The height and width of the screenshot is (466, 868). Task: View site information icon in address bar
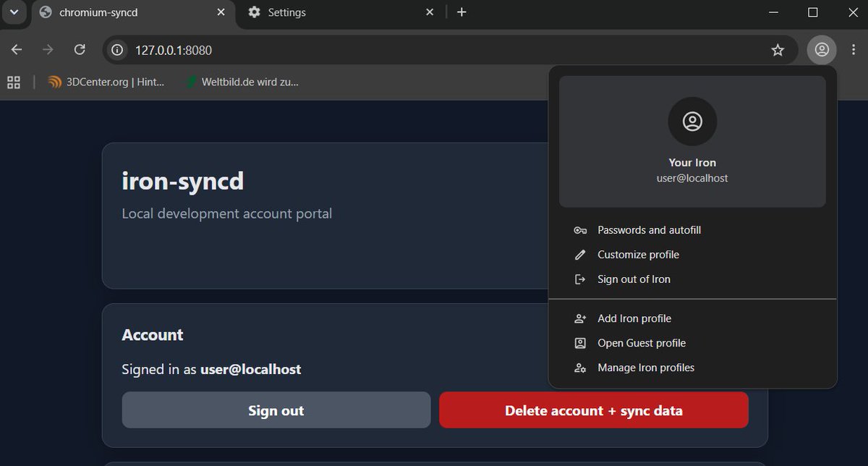117,50
